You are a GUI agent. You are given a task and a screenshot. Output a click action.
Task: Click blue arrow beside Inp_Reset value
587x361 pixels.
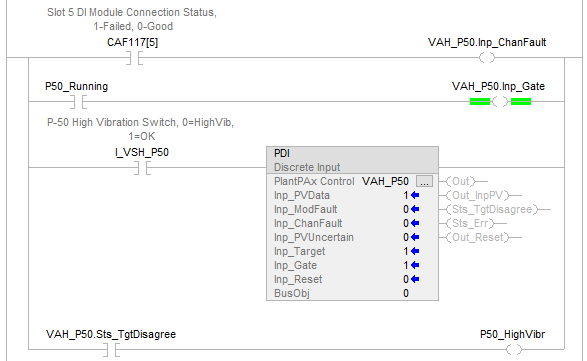[415, 279]
